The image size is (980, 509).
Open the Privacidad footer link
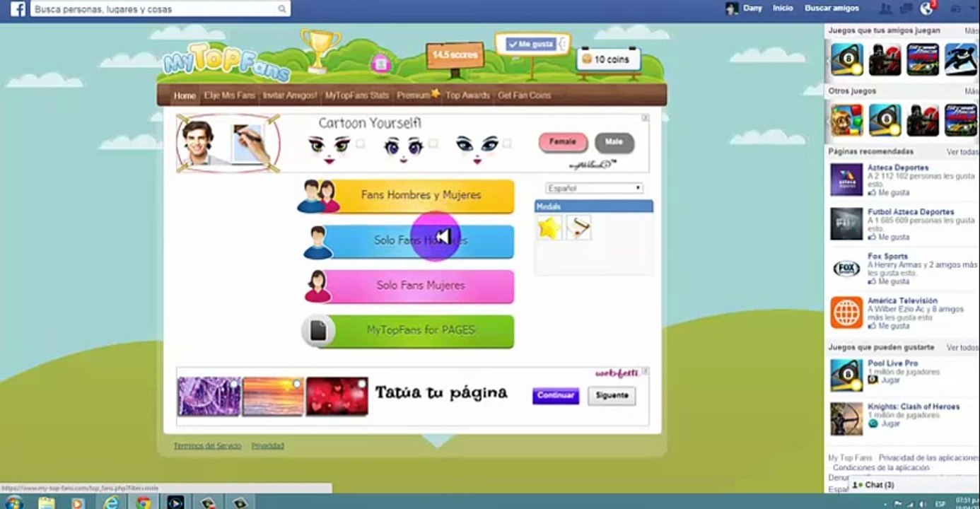(x=268, y=446)
